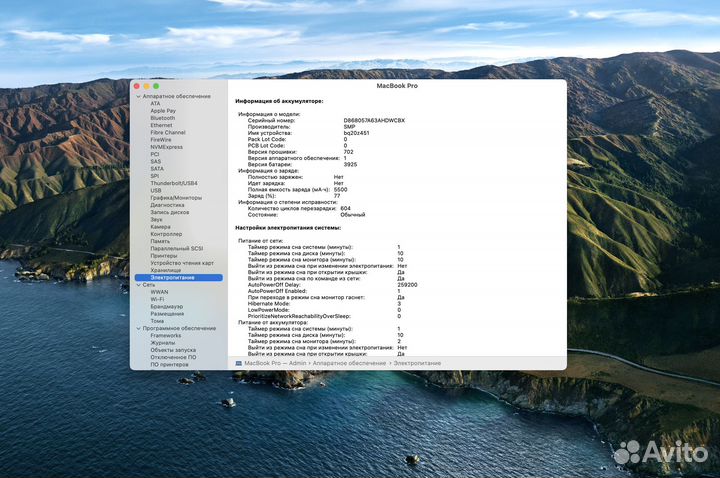Viewport: 720px width, 478px height.
Task: Click the device name value bq20z451
Action: coord(356,133)
